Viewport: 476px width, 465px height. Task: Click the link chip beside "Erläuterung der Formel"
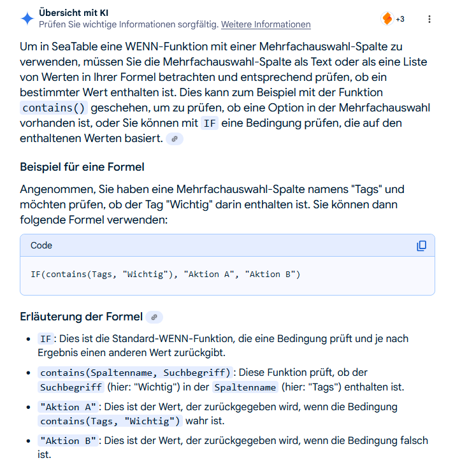(x=154, y=317)
